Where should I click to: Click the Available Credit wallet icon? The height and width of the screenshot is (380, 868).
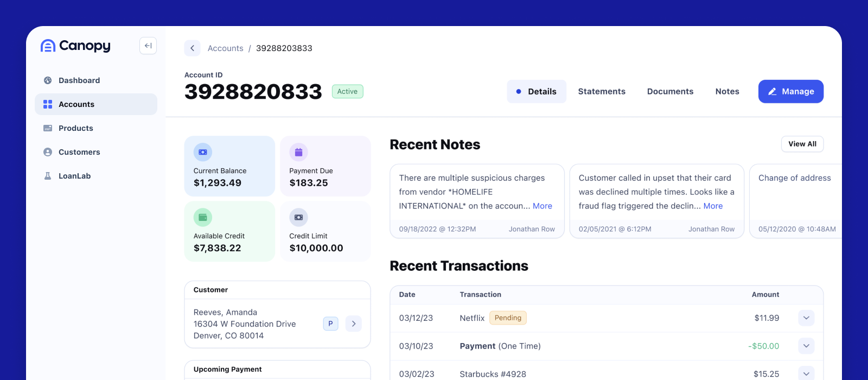(203, 218)
